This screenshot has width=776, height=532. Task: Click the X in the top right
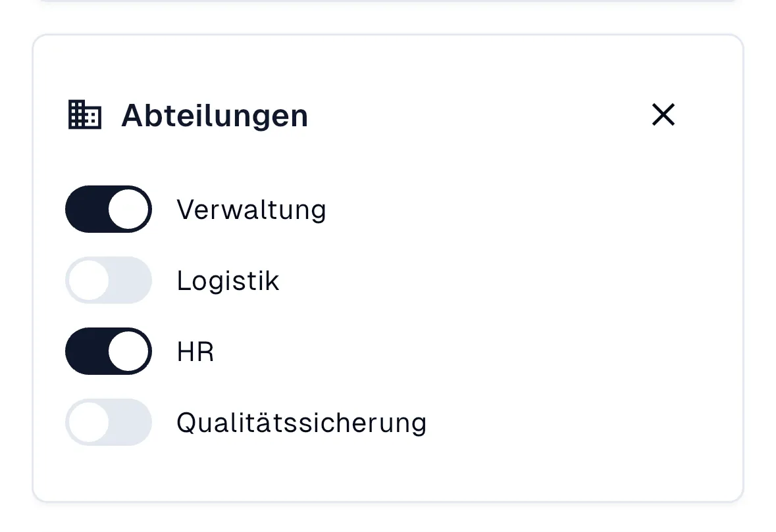(663, 114)
